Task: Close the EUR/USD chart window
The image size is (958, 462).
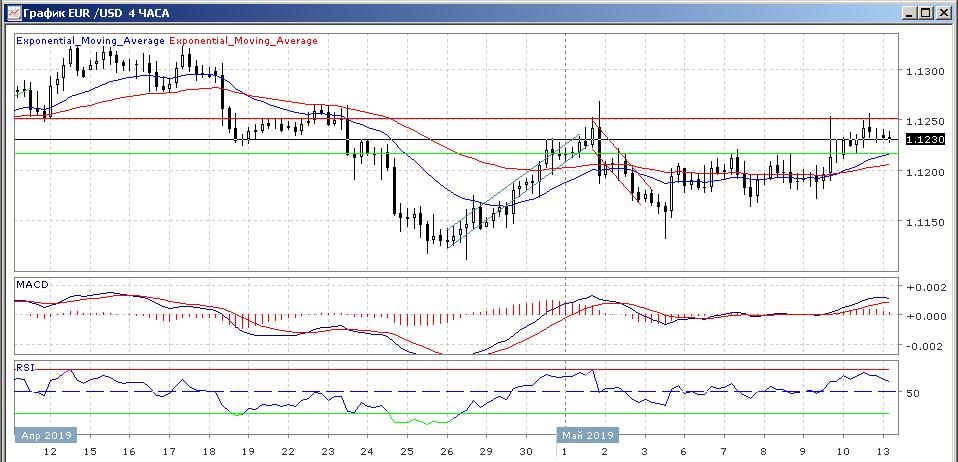Action: (x=942, y=13)
